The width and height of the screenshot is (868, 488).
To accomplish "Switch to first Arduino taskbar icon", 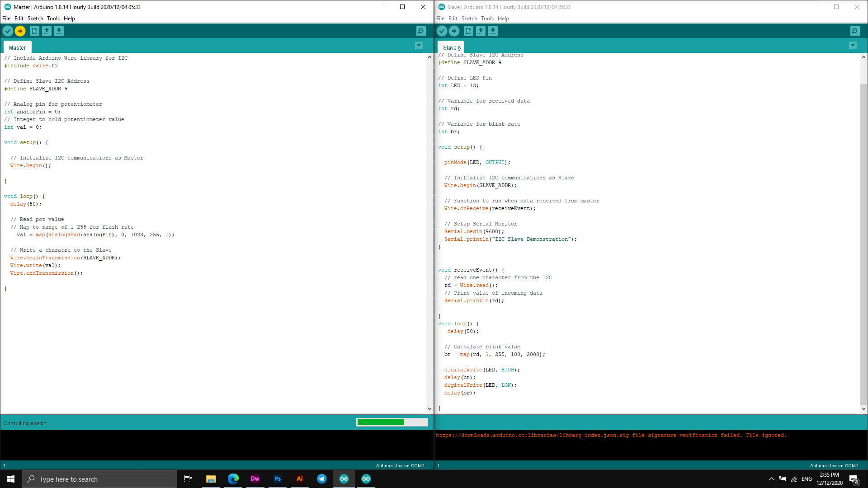I will click(344, 479).
